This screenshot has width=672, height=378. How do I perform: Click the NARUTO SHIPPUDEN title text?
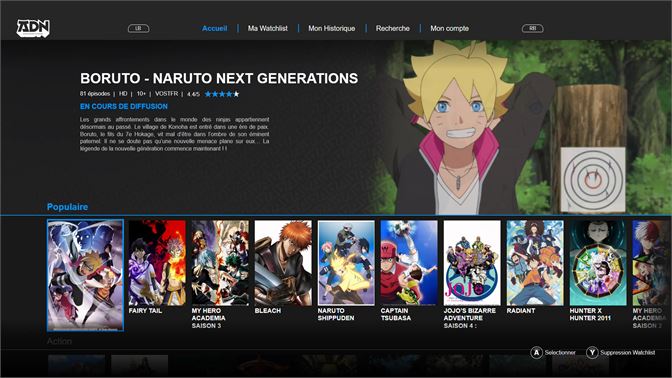pyautogui.click(x=336, y=315)
